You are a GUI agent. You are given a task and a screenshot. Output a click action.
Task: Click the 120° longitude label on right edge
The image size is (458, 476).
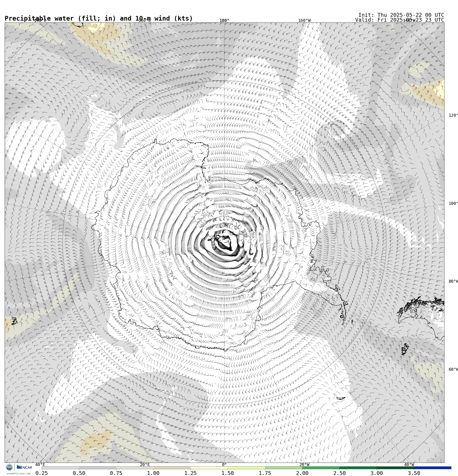pos(453,115)
